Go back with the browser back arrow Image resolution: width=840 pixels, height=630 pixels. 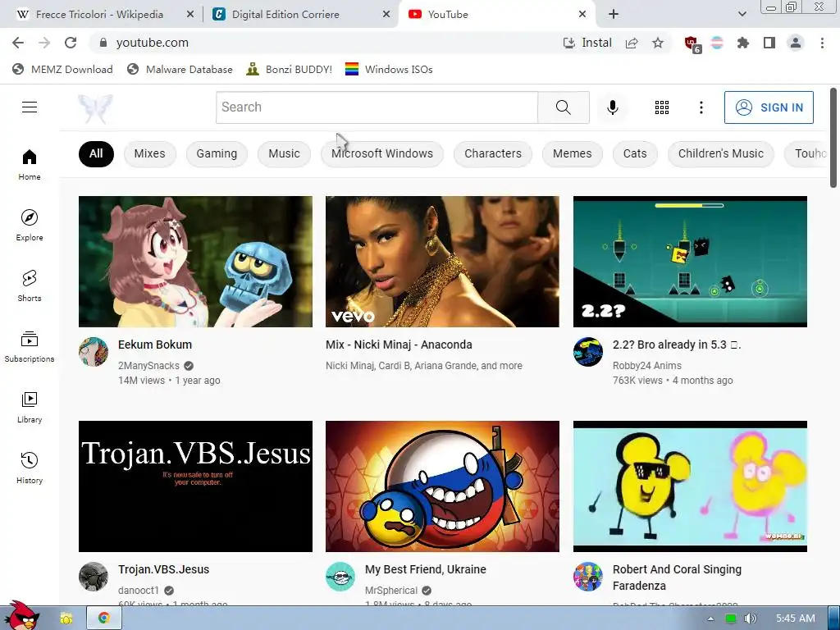pyautogui.click(x=18, y=43)
